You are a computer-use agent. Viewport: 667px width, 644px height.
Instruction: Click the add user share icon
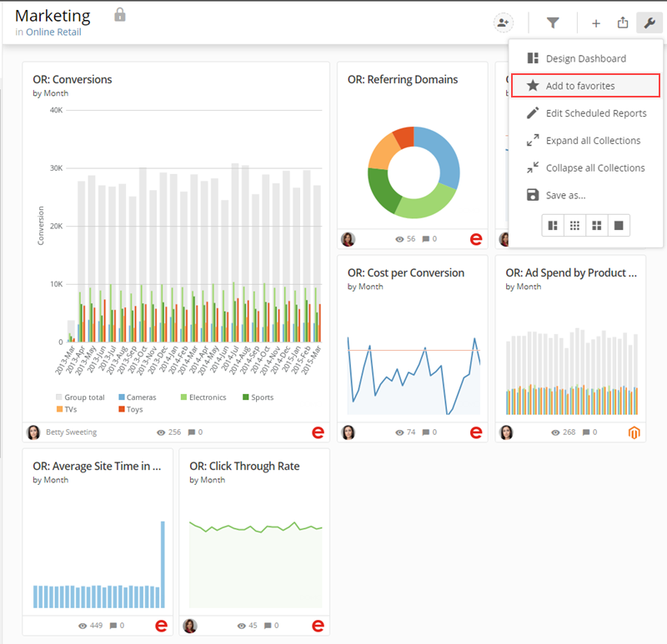pos(504,22)
